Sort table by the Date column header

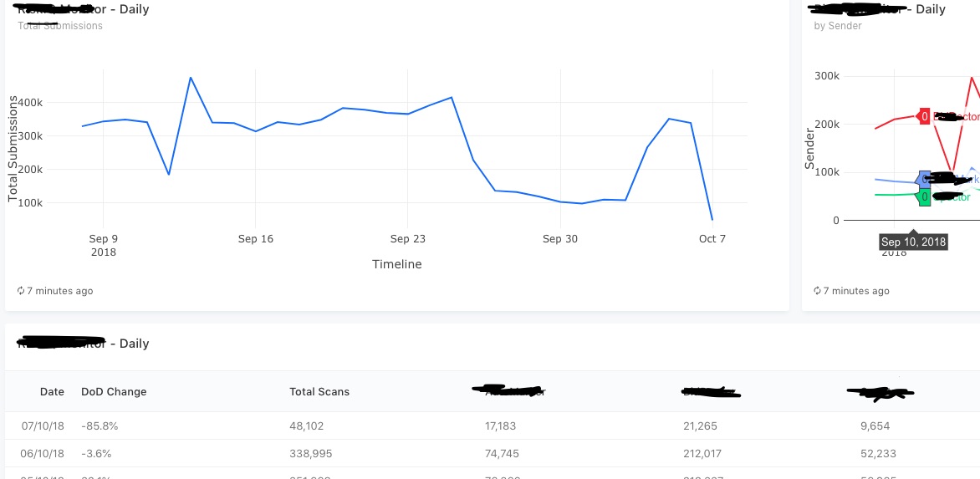[x=52, y=391]
